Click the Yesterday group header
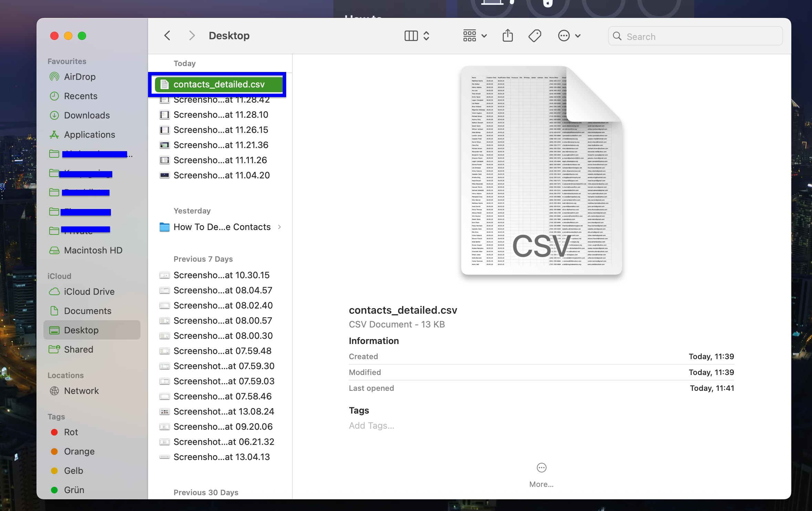Image resolution: width=812 pixels, height=511 pixels. tap(192, 211)
